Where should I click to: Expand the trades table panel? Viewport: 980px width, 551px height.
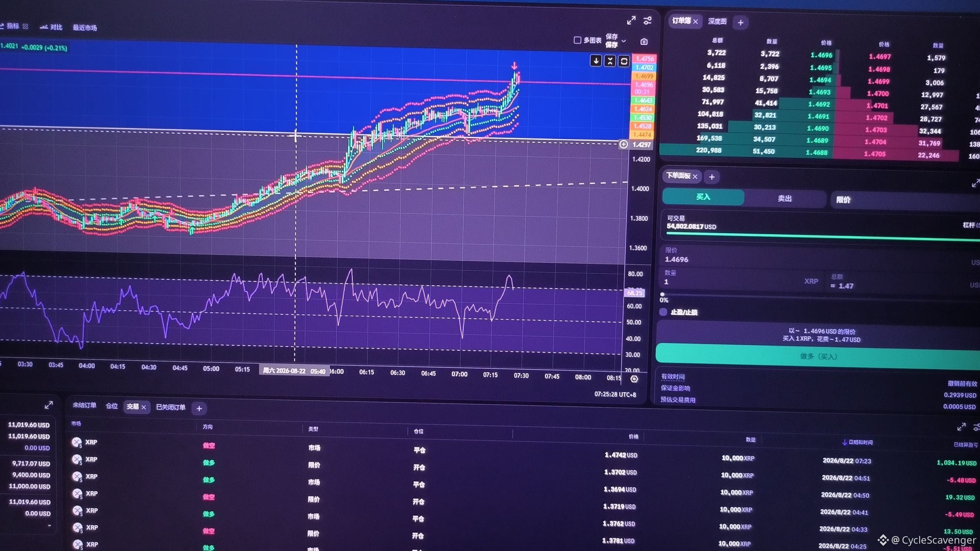(961, 427)
